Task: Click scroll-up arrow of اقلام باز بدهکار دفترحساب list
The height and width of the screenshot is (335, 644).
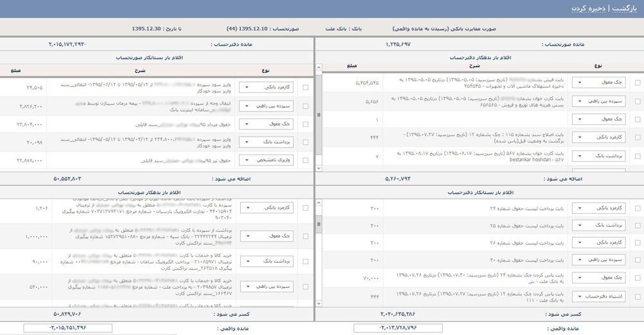Action: (x=319, y=67)
